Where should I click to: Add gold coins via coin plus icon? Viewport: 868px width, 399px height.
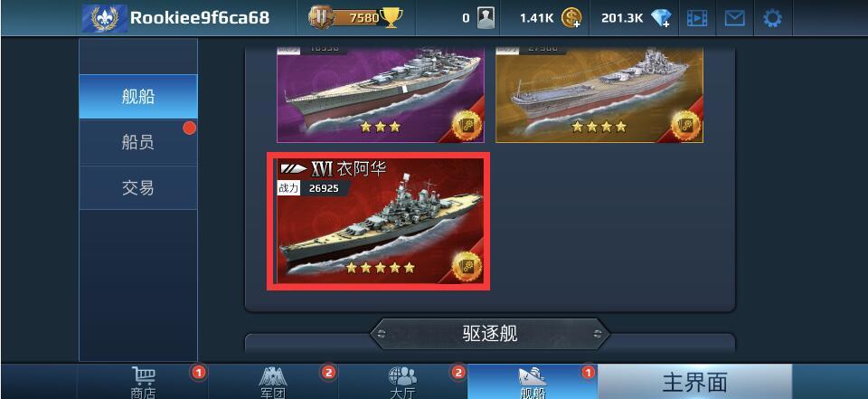click(x=571, y=18)
